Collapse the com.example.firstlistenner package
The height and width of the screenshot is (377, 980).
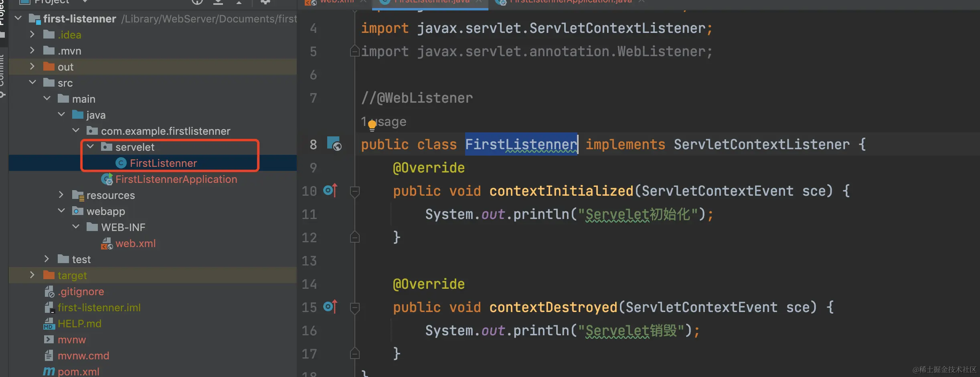tap(76, 131)
